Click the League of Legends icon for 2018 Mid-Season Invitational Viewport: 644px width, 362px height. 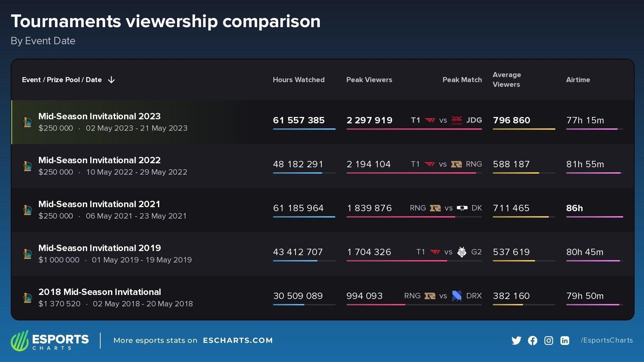[27, 298]
